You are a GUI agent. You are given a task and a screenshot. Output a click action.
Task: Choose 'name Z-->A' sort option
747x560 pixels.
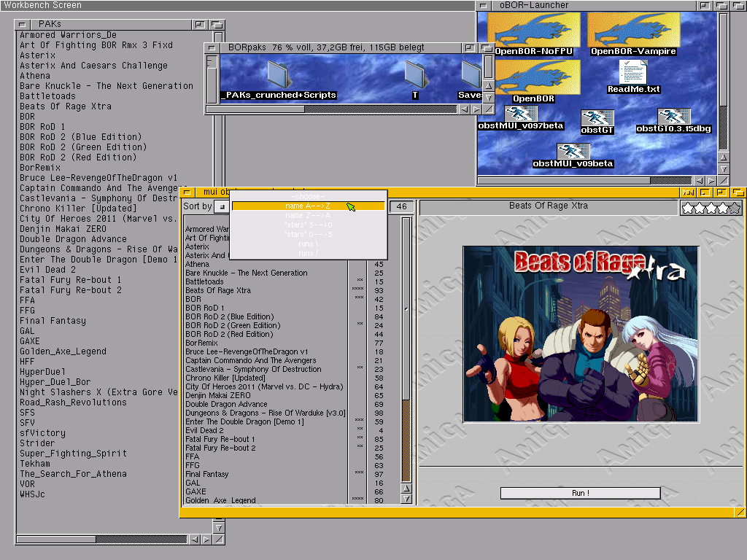pos(307,216)
